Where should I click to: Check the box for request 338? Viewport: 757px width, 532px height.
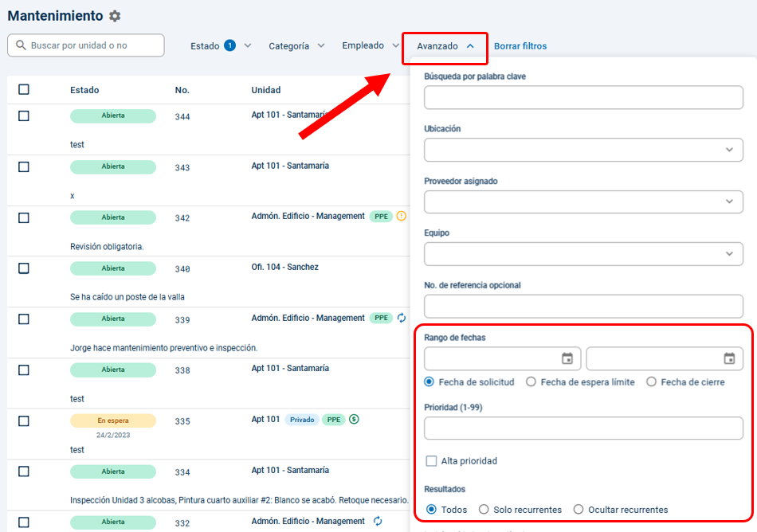point(24,370)
